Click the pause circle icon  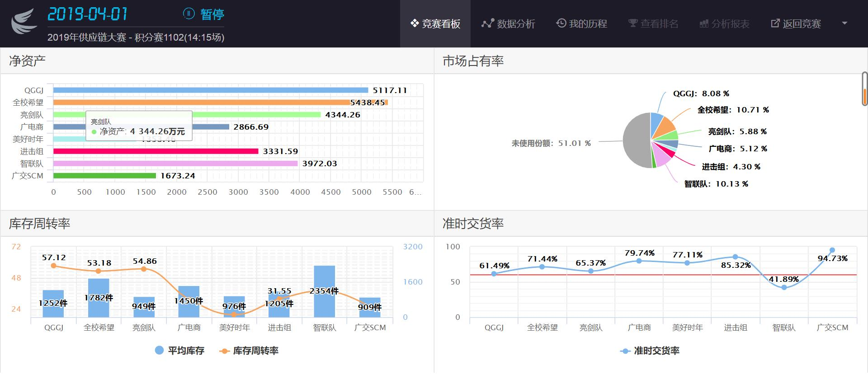click(x=189, y=14)
